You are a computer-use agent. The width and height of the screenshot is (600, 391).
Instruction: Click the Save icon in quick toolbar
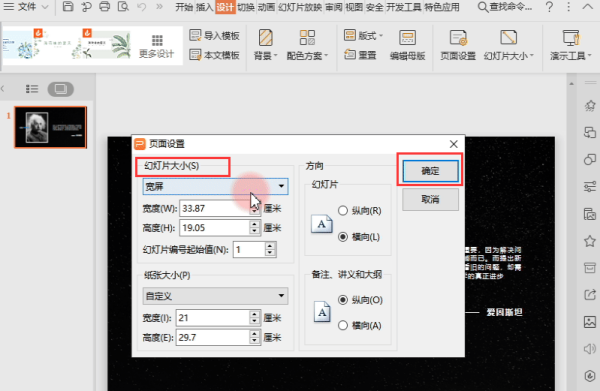click(68, 7)
